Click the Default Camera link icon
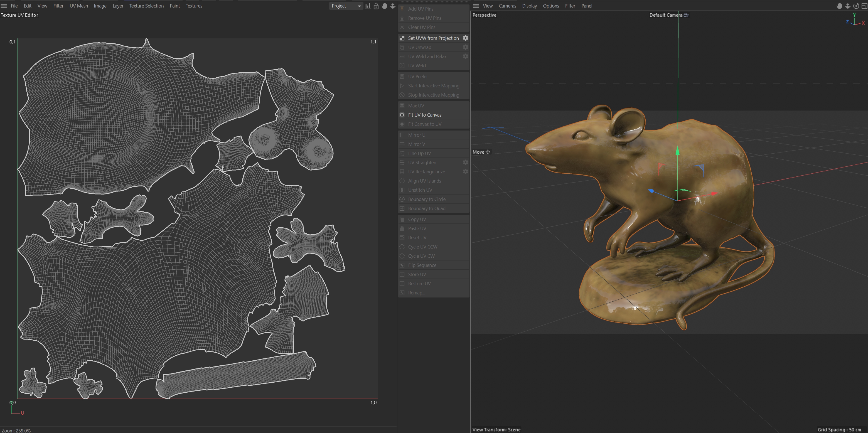Image resolution: width=868 pixels, height=433 pixels. (x=686, y=15)
